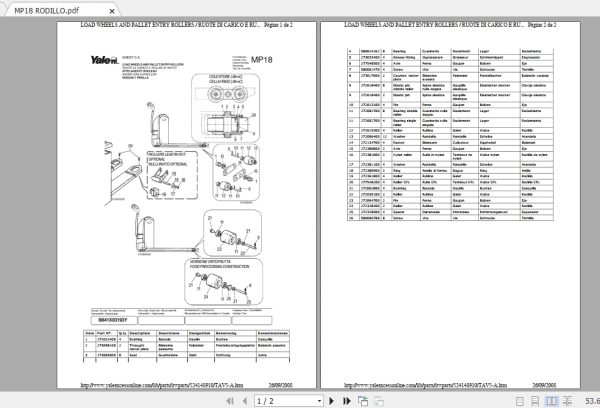Go to the previous page
Image resolution: width=600 pixels, height=408 pixels.
pyautogui.click(x=245, y=401)
